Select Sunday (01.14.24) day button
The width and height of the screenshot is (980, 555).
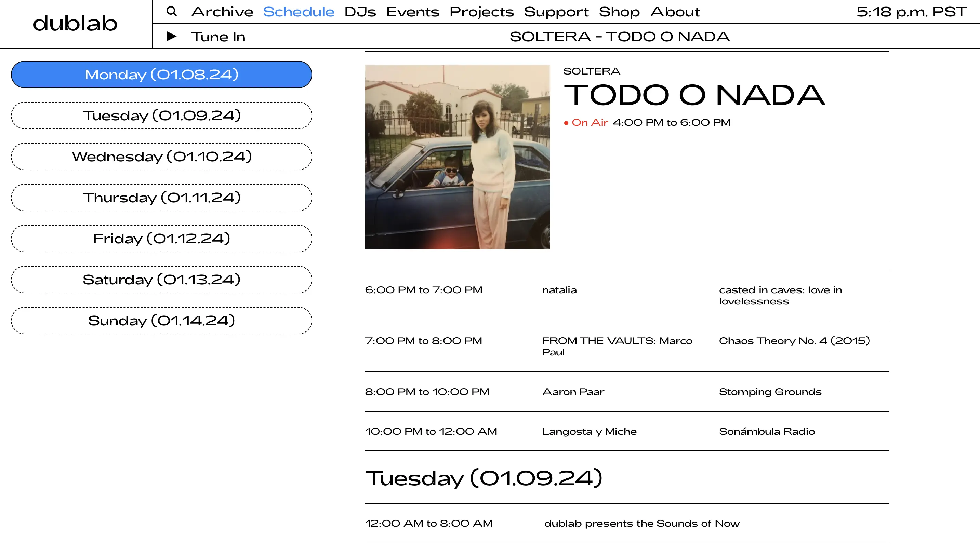pos(162,321)
